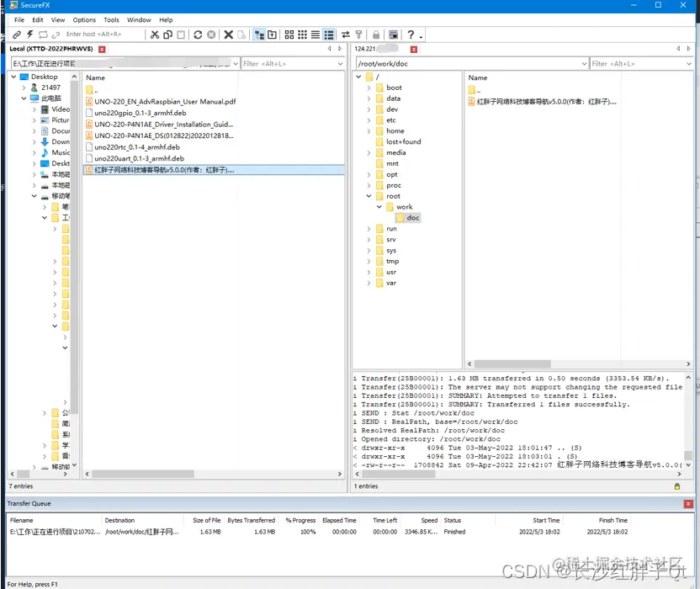This screenshot has width=700, height=589.
Task: Open the Window menu
Action: coord(139,19)
